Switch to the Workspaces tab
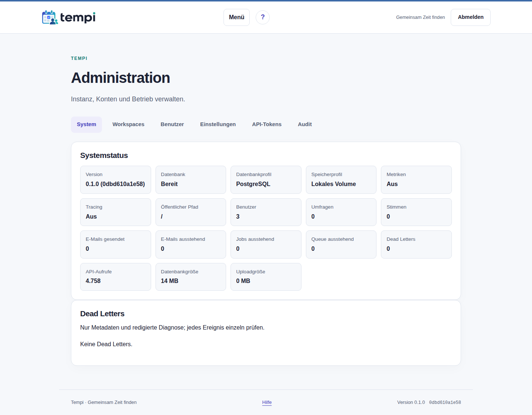The image size is (532, 415). tap(128, 125)
